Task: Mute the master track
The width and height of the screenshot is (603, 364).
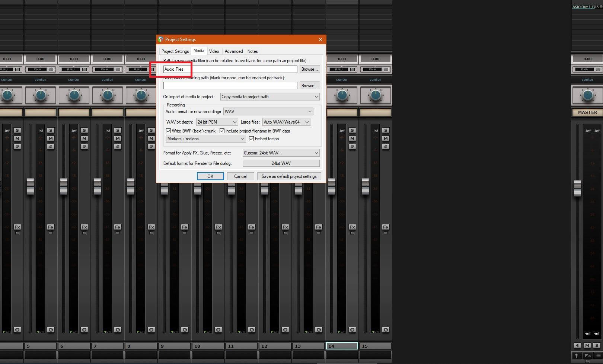Action: pyautogui.click(x=587, y=345)
